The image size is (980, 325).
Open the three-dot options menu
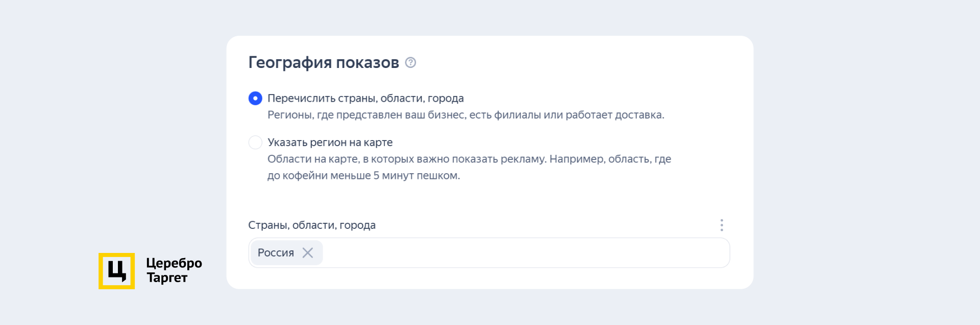pos(721,225)
